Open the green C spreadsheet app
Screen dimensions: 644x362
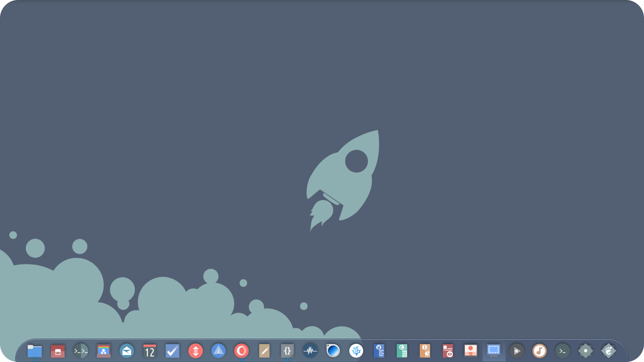click(402, 351)
